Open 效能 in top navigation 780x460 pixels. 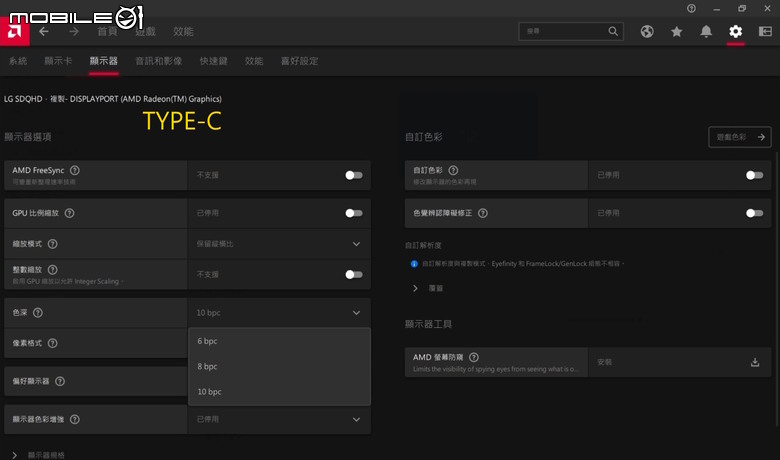click(x=183, y=31)
